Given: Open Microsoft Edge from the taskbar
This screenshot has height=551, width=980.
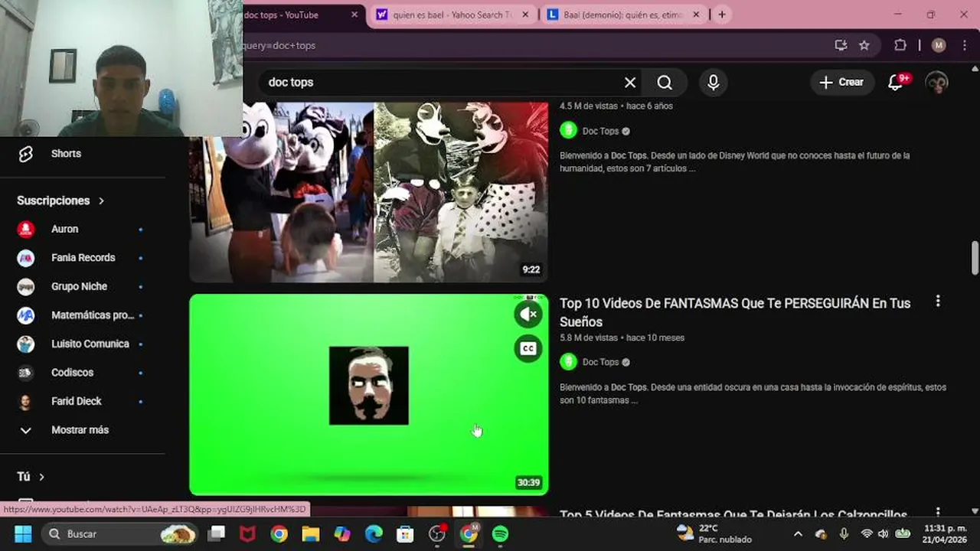Looking at the screenshot, I should (374, 533).
